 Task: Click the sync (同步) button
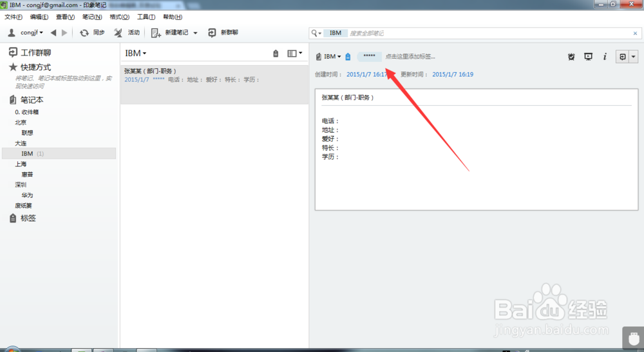[92, 32]
